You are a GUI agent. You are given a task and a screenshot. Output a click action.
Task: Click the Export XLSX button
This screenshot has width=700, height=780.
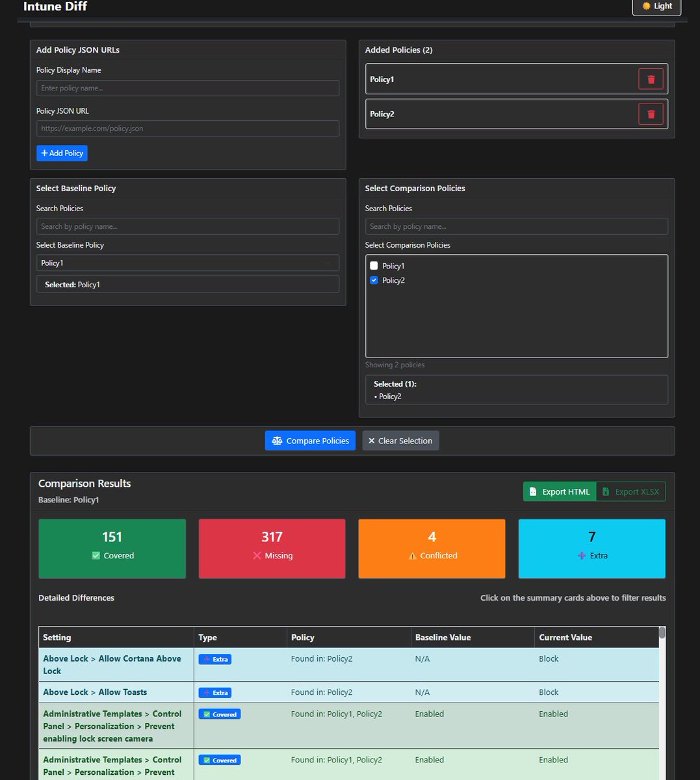pyautogui.click(x=630, y=491)
